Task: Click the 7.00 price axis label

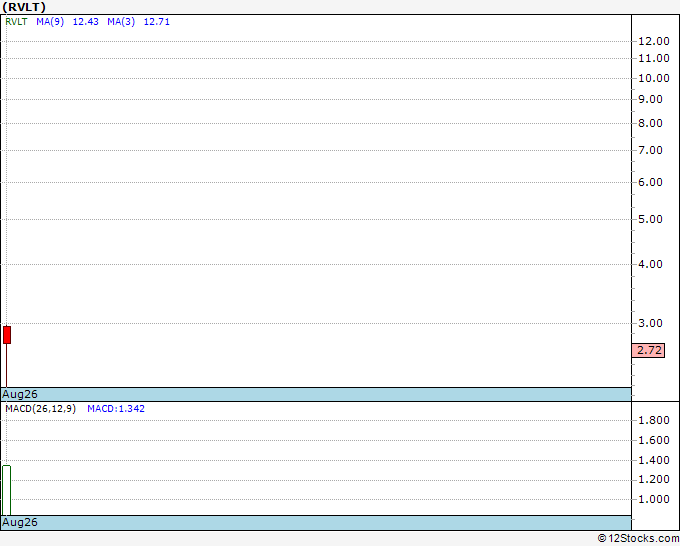Action: [650, 150]
